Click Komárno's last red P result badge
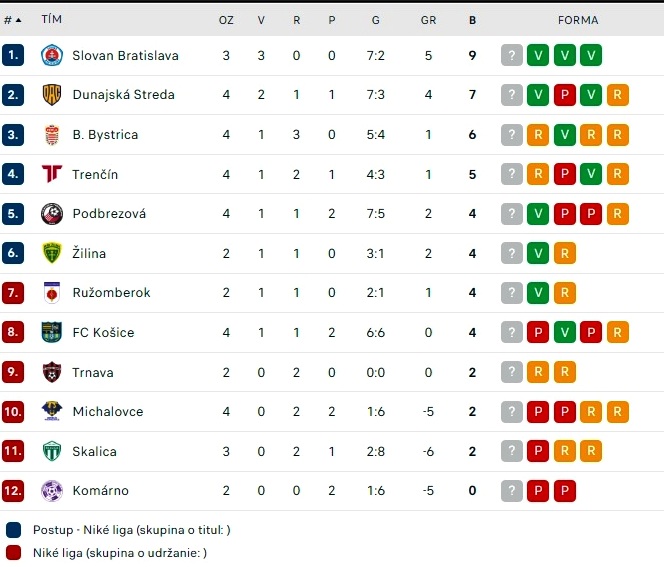Screen dimensions: 664x567 click(x=564, y=490)
